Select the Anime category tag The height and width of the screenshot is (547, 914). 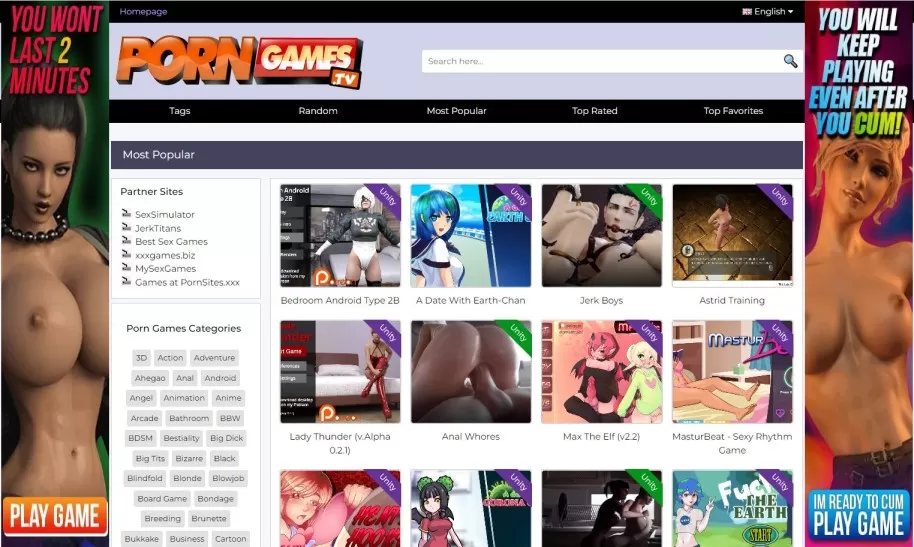[x=228, y=398]
